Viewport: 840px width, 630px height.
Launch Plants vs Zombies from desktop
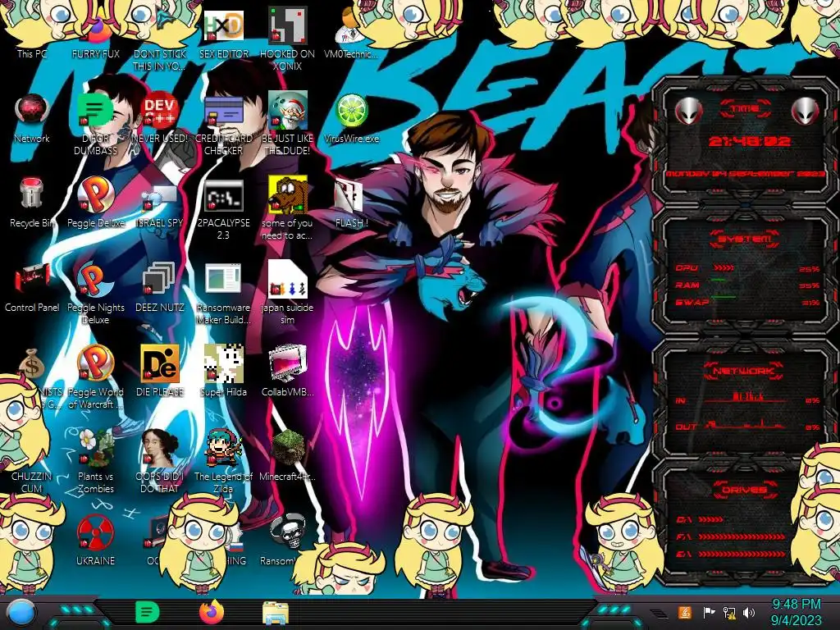click(x=96, y=449)
